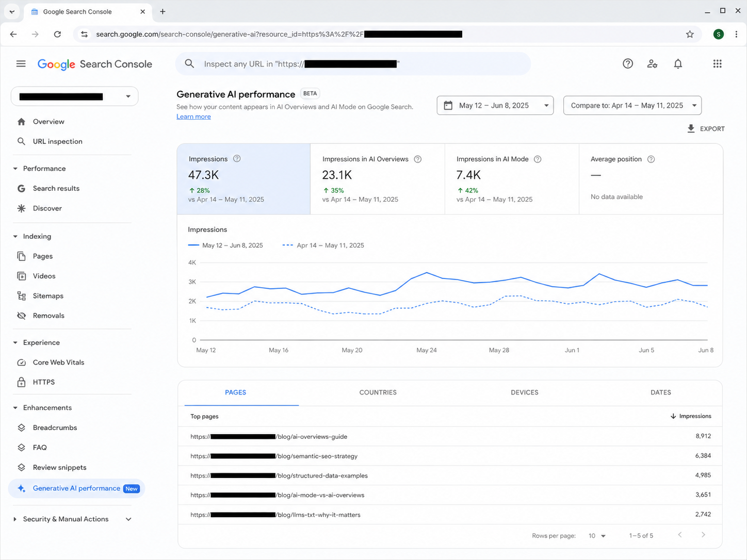The width and height of the screenshot is (747, 560).
Task: Switch to the Pages tab
Action: pos(236,392)
